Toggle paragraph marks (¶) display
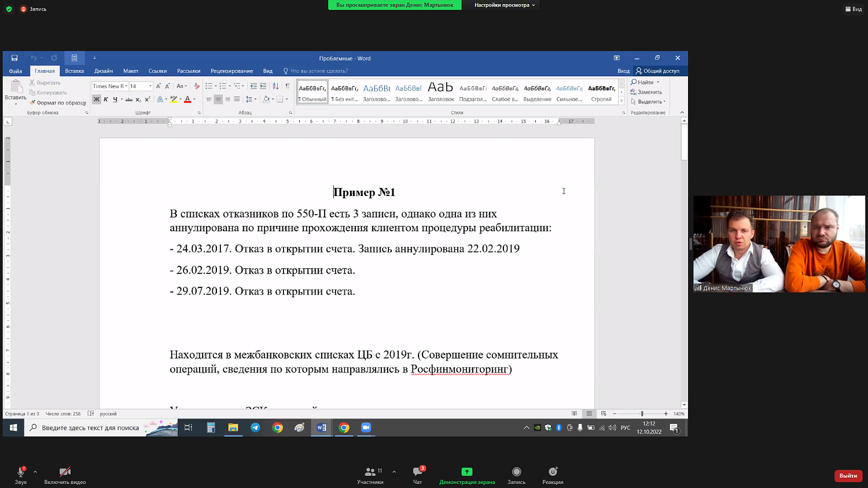Image resolution: width=868 pixels, height=488 pixels. pos(288,86)
